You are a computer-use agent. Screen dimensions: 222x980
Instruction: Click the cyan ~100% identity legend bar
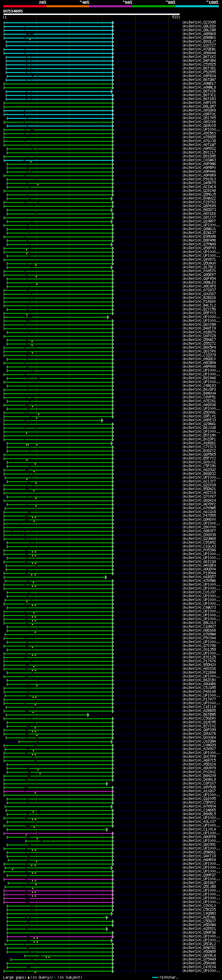[197, 6]
